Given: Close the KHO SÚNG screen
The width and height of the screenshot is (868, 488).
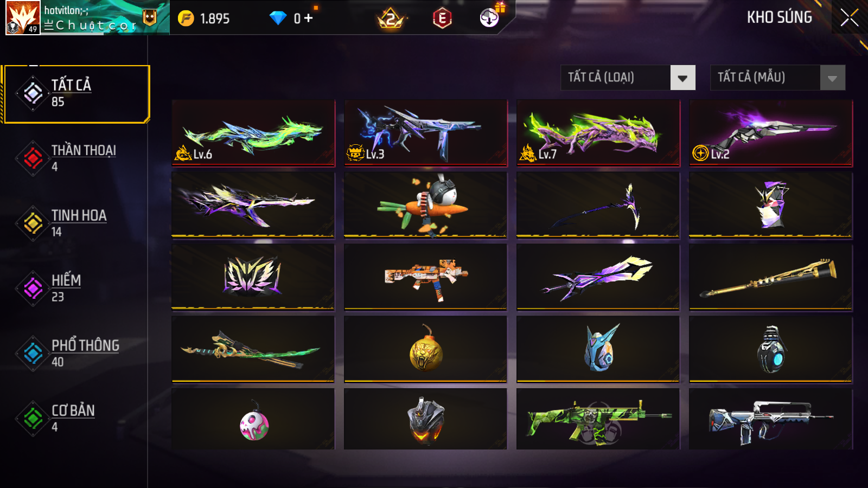Looking at the screenshot, I should click(850, 18).
